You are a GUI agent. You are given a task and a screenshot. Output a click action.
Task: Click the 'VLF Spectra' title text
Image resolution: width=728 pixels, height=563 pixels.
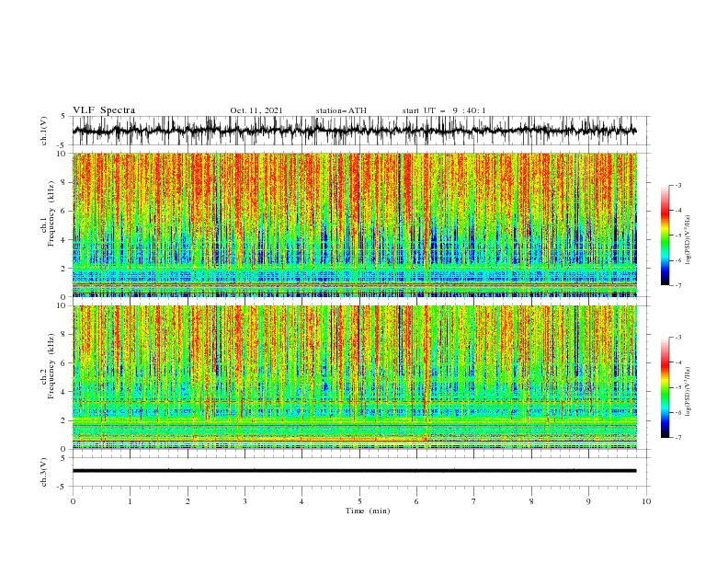[104, 110]
